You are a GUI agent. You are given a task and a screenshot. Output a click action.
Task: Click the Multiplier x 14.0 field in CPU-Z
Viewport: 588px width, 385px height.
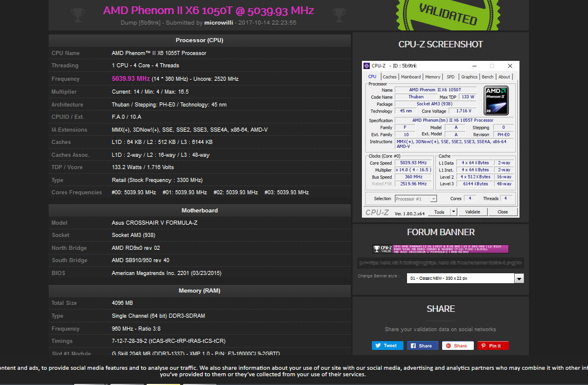(x=413, y=170)
